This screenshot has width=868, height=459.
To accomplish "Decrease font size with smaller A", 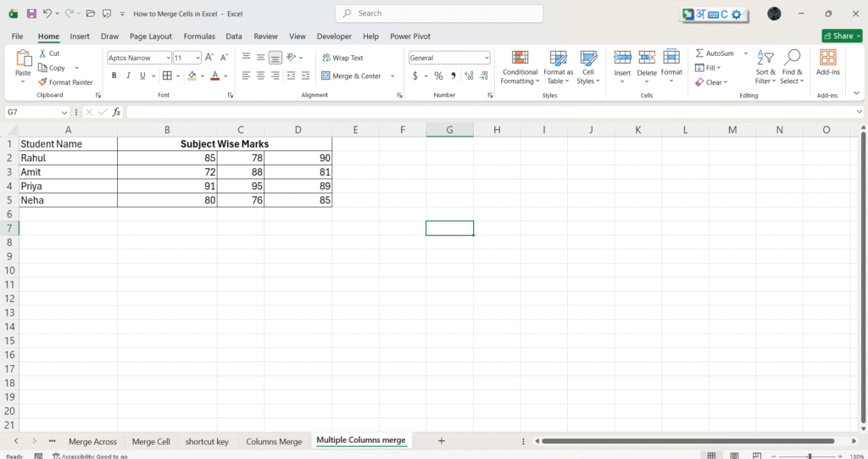I will click(x=224, y=57).
